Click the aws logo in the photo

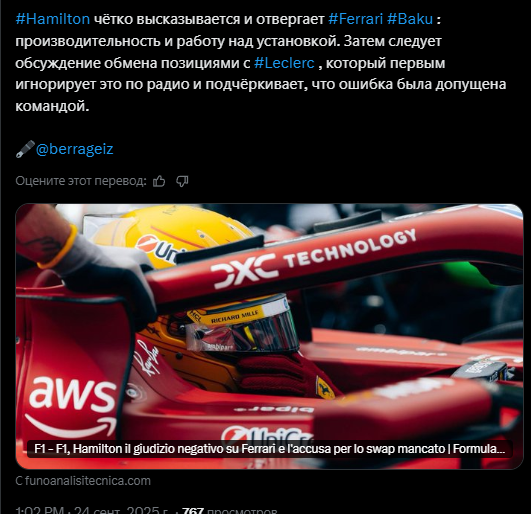click(72, 406)
